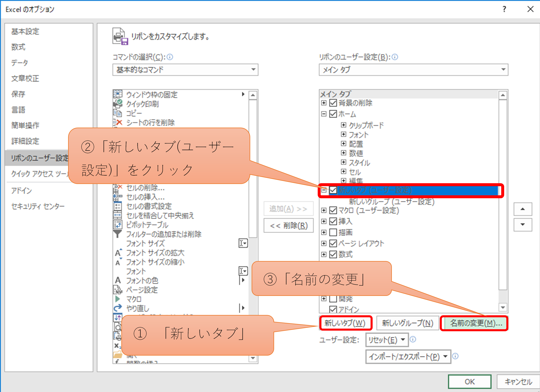Toggle the 数式 tab checkbox in the tree
The image size is (540, 392).
333,254
